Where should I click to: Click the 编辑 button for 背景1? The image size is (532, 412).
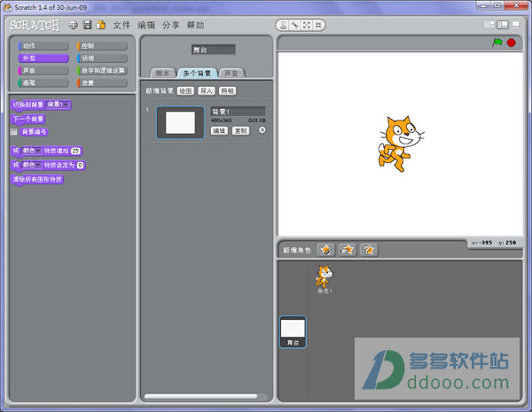pos(219,131)
